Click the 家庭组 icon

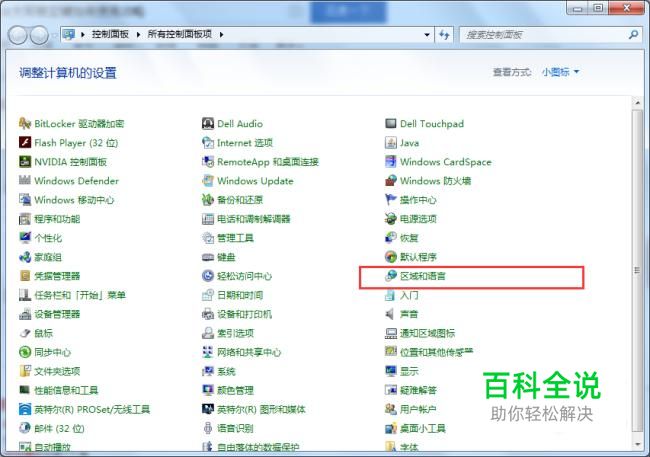[x=25, y=257]
